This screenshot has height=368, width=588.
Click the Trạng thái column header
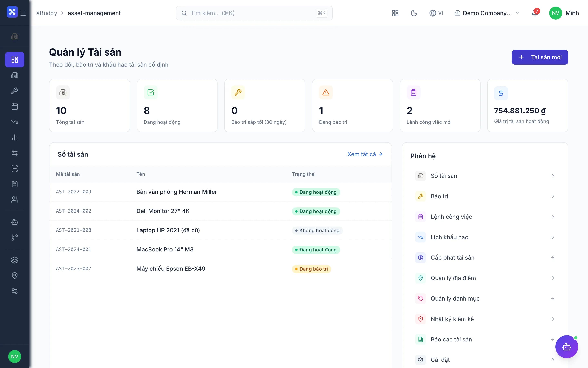point(304,174)
